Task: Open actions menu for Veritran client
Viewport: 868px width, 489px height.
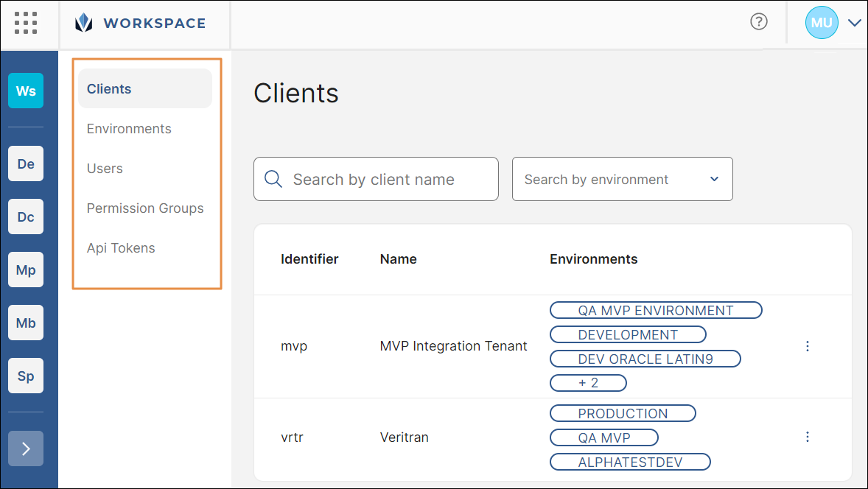Action: (808, 437)
